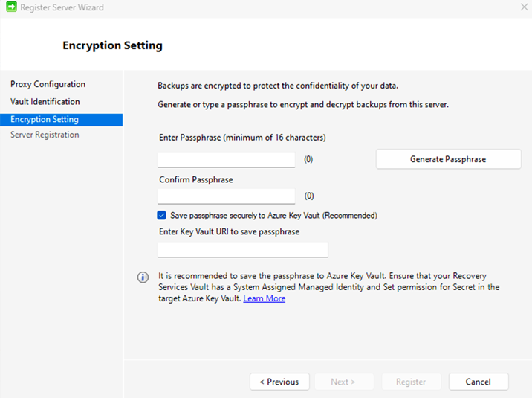Open the Learn More link
The image size is (532, 398).
coord(264,298)
